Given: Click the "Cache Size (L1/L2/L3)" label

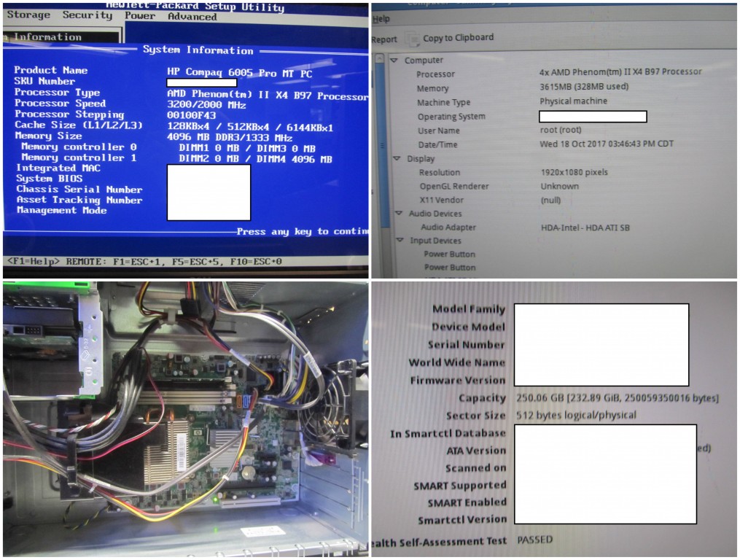Looking at the screenshot, I should pyautogui.click(x=78, y=125).
